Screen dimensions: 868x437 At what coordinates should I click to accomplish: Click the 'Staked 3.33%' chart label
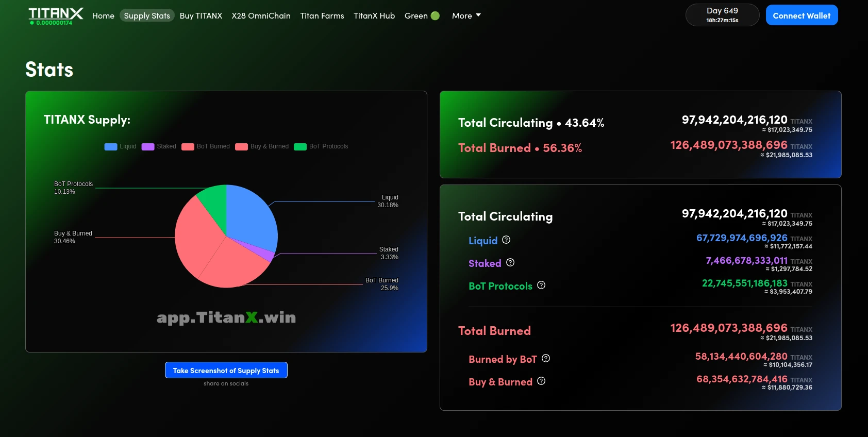click(x=389, y=253)
